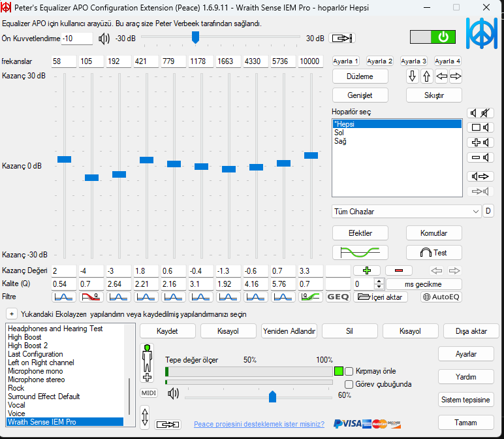Select Sağ in the speaker list
This screenshot has height=439, width=504.
[x=397, y=141]
